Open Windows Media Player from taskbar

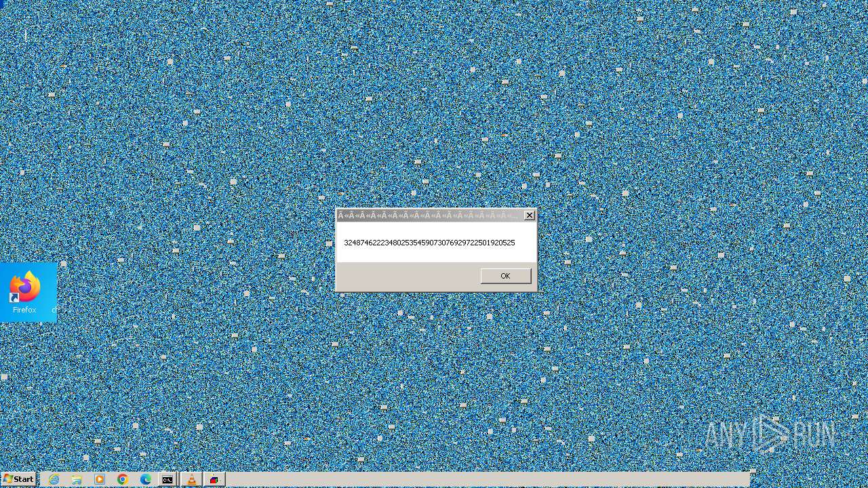tap(100, 479)
